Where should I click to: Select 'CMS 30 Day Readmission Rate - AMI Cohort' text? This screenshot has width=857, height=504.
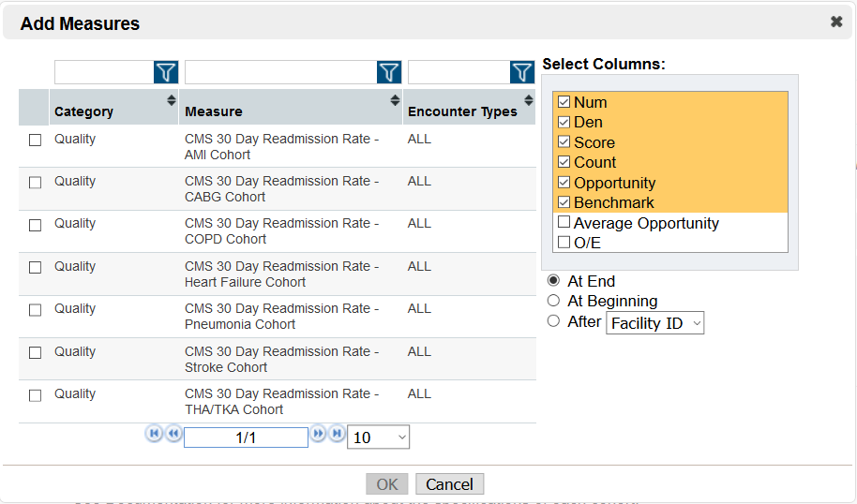[281, 147]
